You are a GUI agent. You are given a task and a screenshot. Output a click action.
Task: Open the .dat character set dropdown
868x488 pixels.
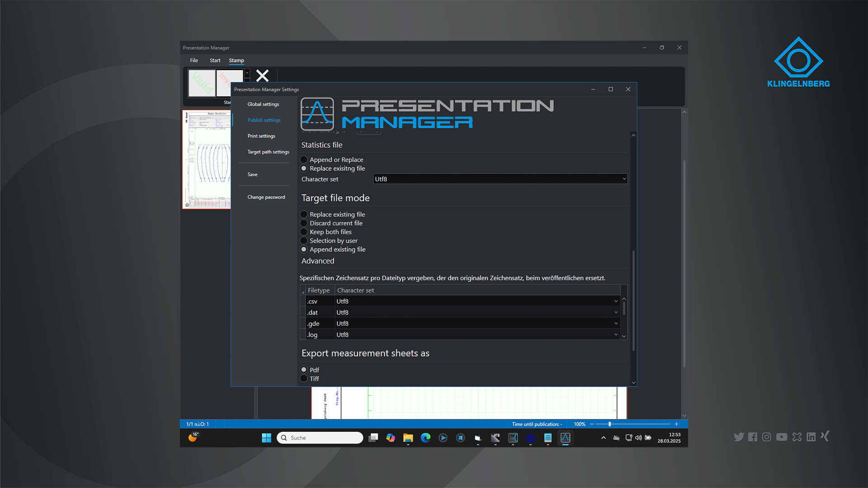coord(477,312)
